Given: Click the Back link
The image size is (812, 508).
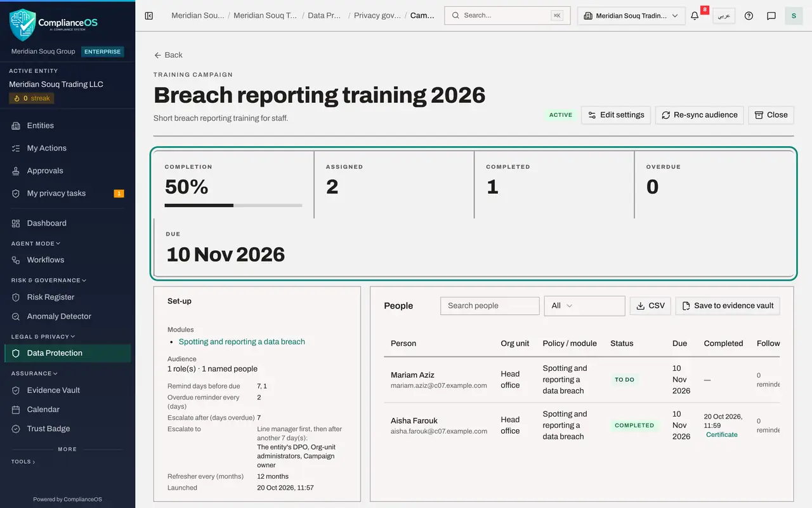Looking at the screenshot, I should 168,55.
